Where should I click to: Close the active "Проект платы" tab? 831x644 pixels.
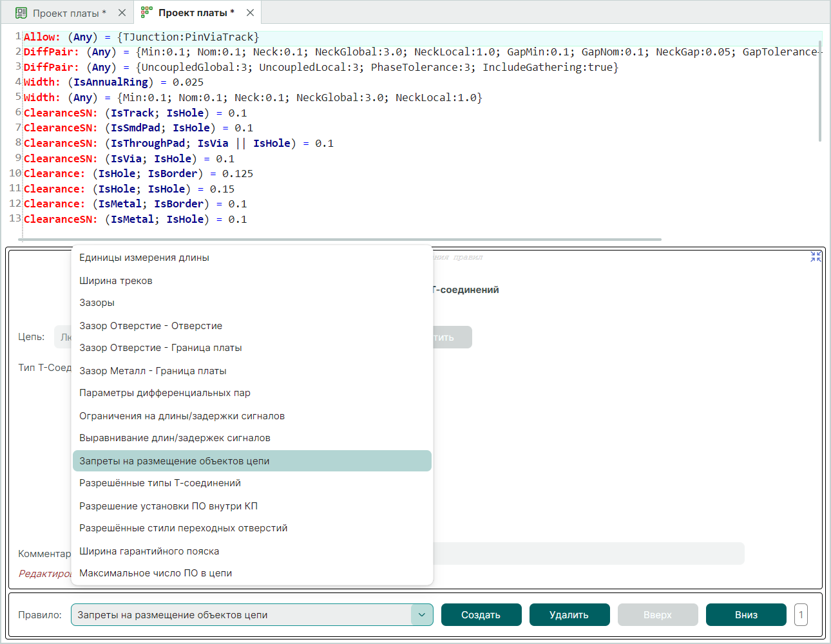[x=250, y=13]
